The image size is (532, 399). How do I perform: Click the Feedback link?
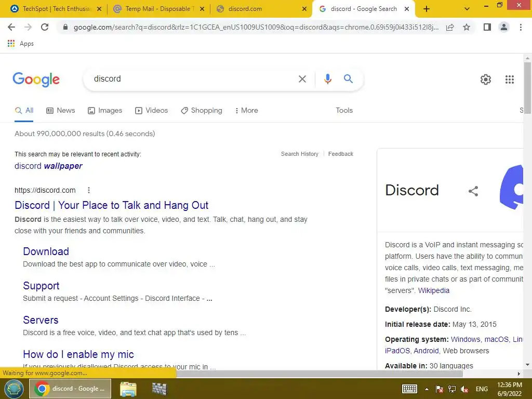341,154
